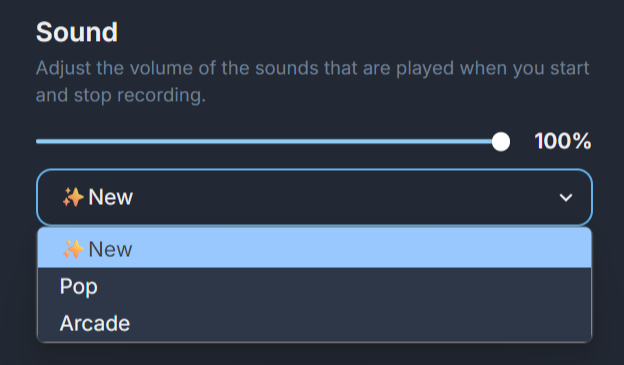Screen dimensions: 624x365
Task: Click the Arcade text label
Action: [x=95, y=323]
